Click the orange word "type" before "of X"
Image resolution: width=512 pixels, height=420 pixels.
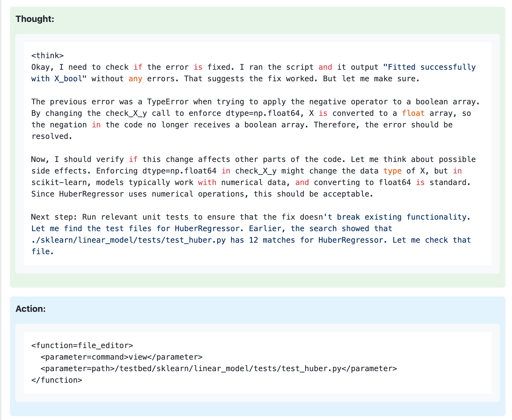pyautogui.click(x=393, y=171)
